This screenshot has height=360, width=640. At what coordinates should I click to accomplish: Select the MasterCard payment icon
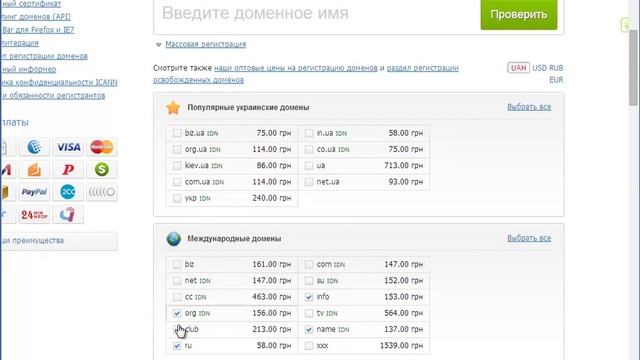pos(102,147)
